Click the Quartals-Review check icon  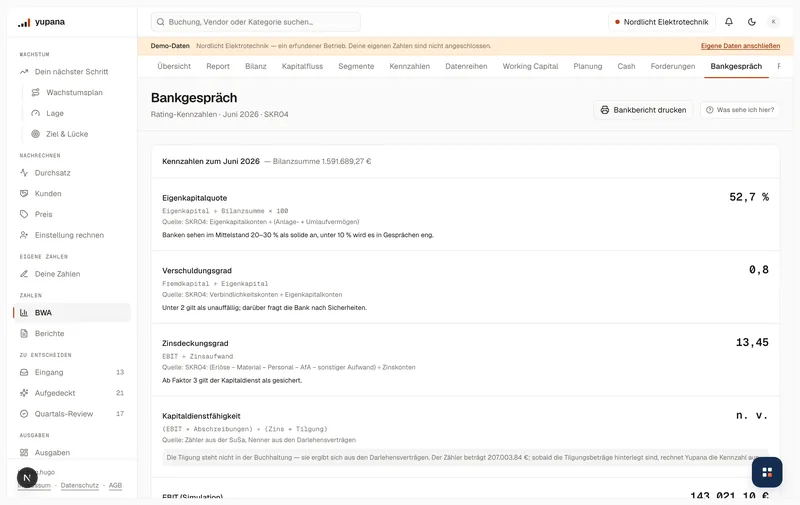point(24,414)
